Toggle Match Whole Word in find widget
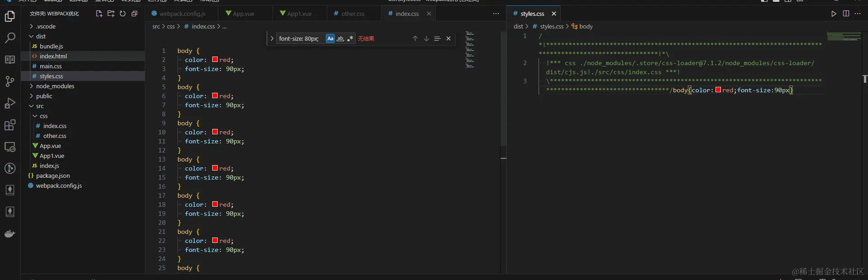 (x=340, y=38)
